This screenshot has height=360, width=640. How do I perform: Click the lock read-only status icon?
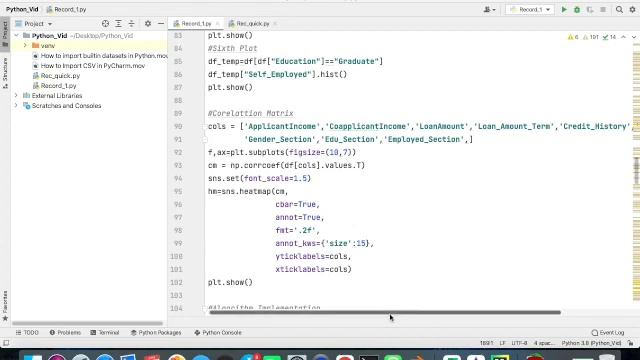pos(631,343)
